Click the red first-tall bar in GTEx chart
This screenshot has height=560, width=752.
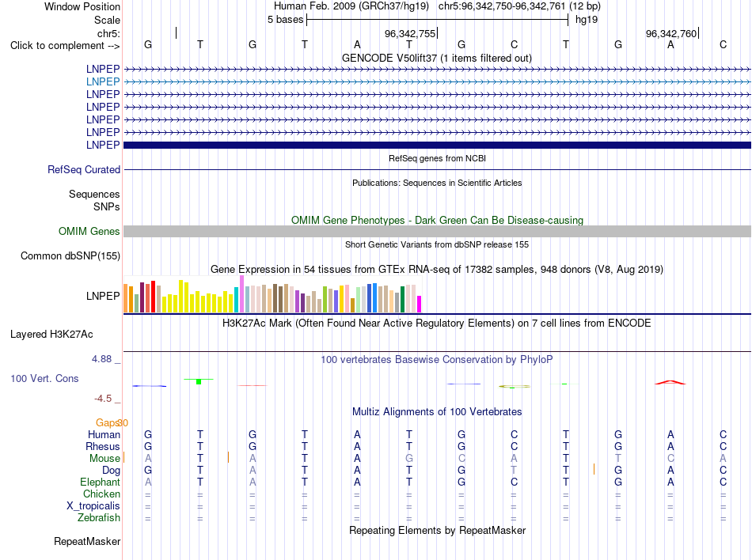pyautogui.click(x=153, y=297)
